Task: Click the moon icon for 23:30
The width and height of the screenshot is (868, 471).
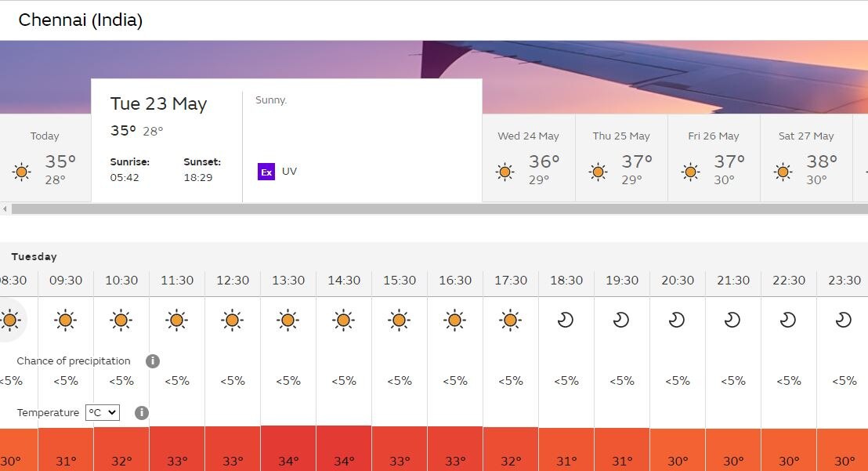Action: pyautogui.click(x=844, y=320)
